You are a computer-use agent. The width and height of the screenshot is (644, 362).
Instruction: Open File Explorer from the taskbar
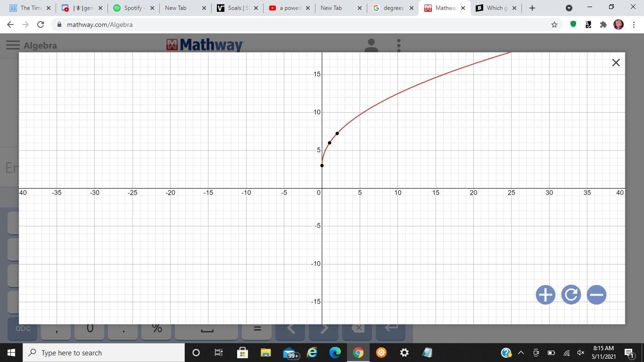pos(265,353)
